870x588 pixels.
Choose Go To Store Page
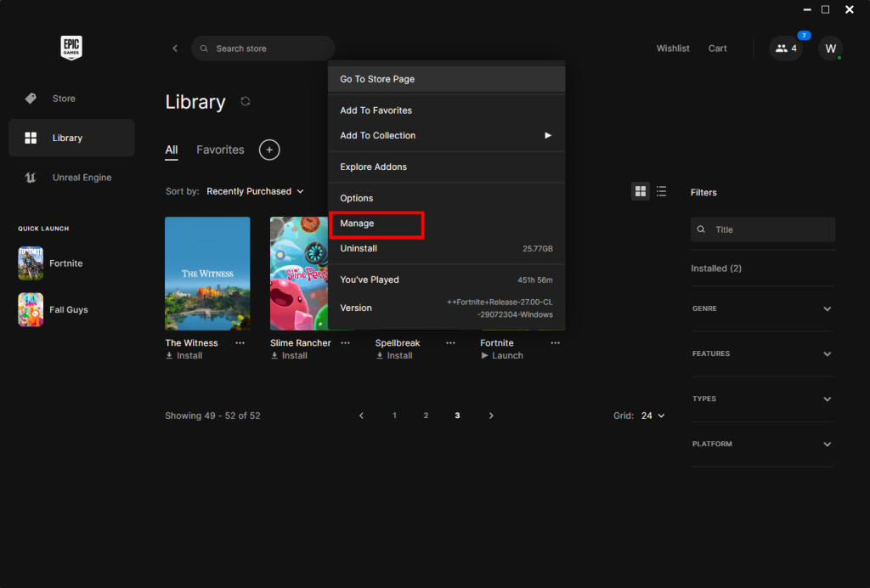coord(447,79)
